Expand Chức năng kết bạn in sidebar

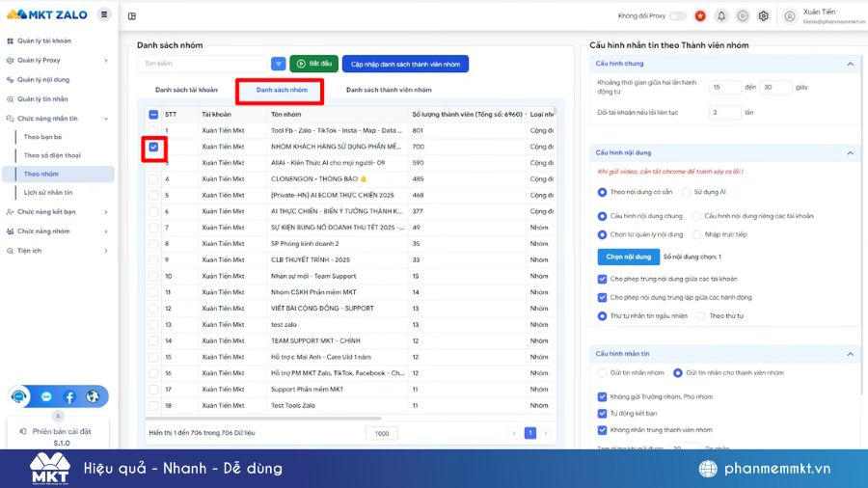pos(106,212)
